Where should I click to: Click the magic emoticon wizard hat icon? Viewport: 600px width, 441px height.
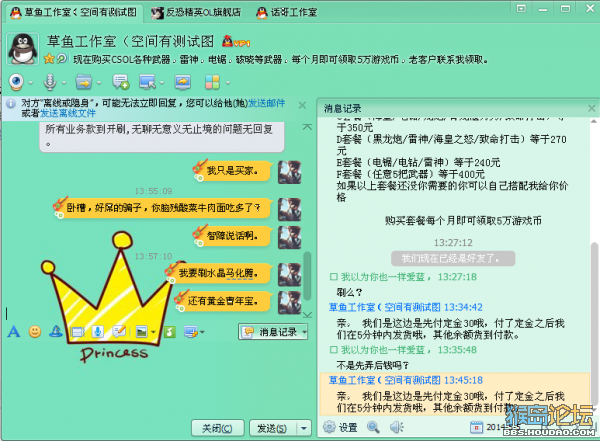pyautogui.click(x=56, y=332)
